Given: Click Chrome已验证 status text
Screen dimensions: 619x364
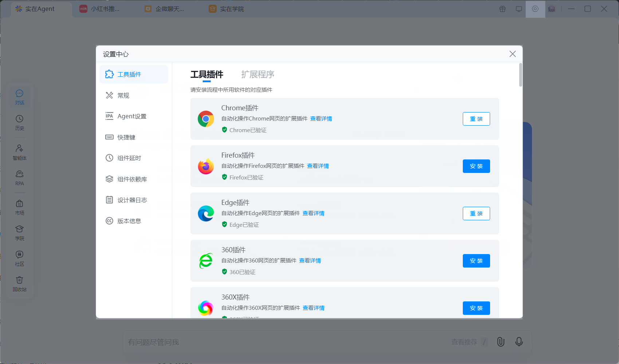Looking at the screenshot, I should 248,130.
